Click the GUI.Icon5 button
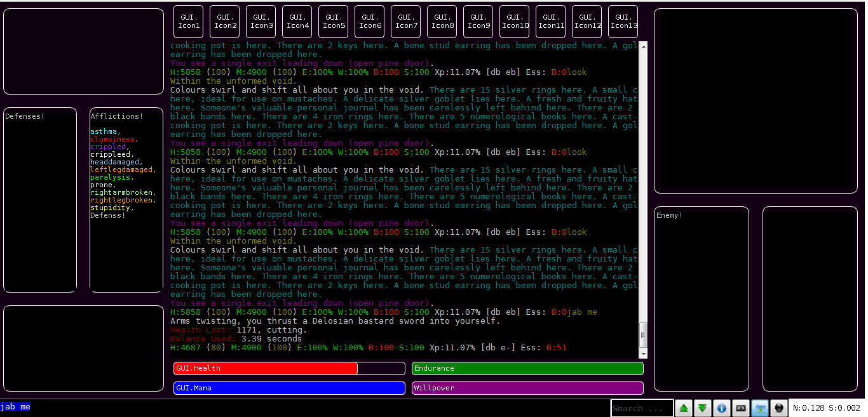Image resolution: width=868 pixels, height=417 pixels. [334, 22]
